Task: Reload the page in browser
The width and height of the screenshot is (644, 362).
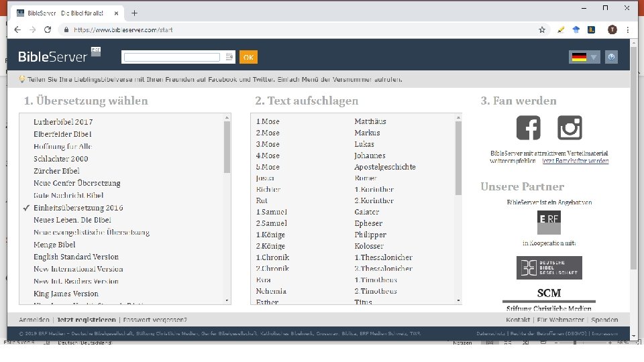Action: click(48, 29)
